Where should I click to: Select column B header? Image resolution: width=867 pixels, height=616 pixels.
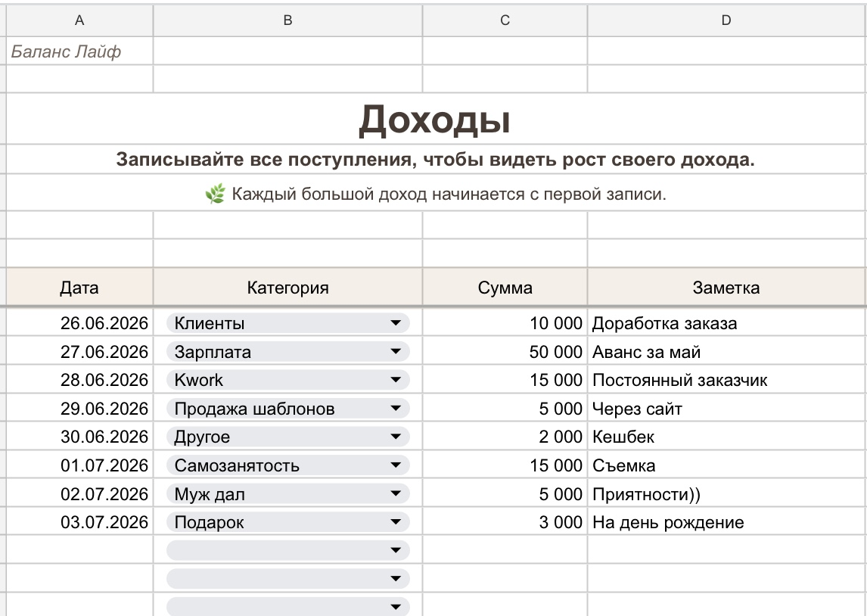(x=287, y=20)
